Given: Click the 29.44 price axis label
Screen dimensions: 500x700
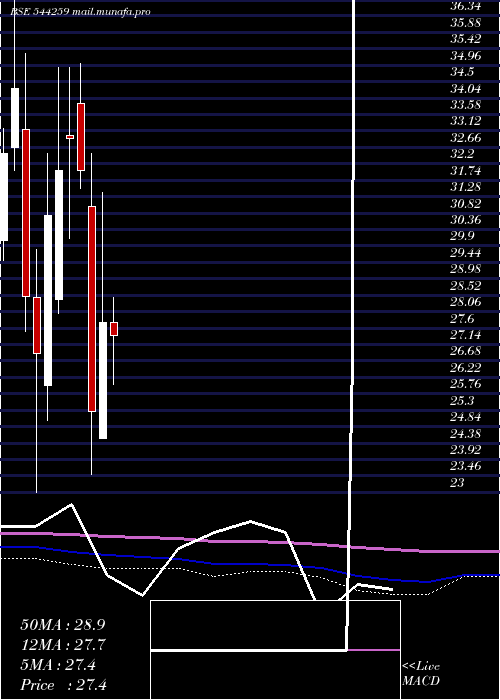Looking at the screenshot, I should click(x=466, y=253).
